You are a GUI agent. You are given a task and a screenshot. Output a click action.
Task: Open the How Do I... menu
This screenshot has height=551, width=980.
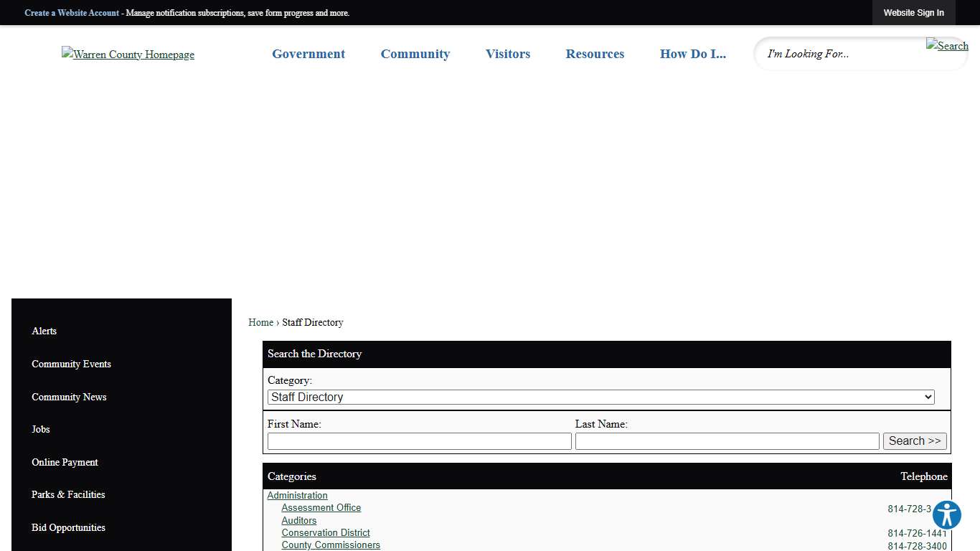(x=692, y=54)
